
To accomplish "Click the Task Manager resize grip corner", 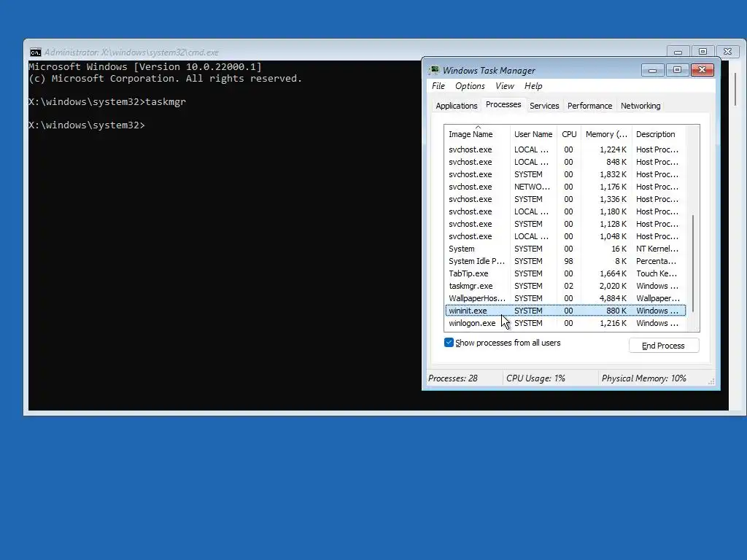I will point(712,382).
